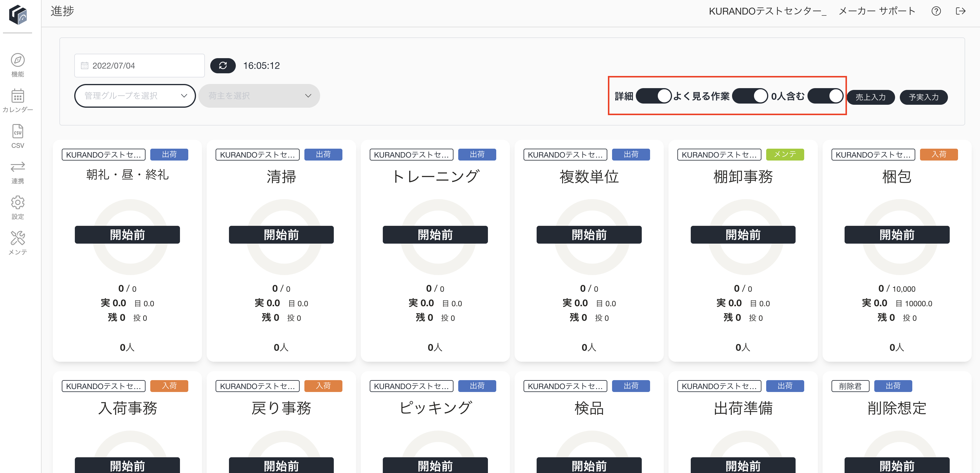Open the メンテ tools icon

pos(18,238)
